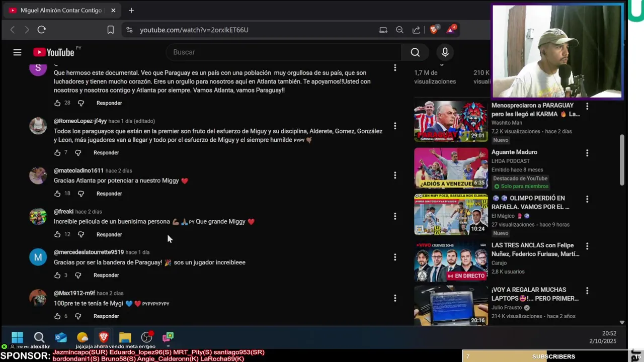The width and height of the screenshot is (644, 362).
Task: Share this page via share icon
Action: (x=416, y=30)
